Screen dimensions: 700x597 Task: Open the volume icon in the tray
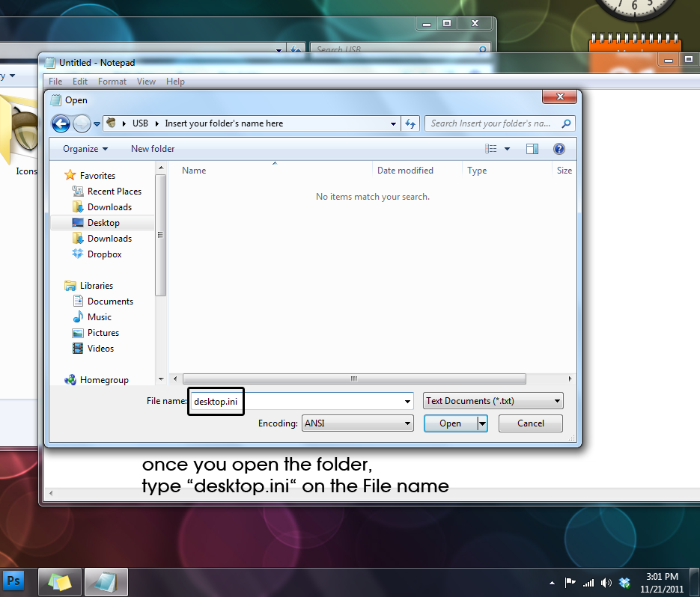pos(606,582)
